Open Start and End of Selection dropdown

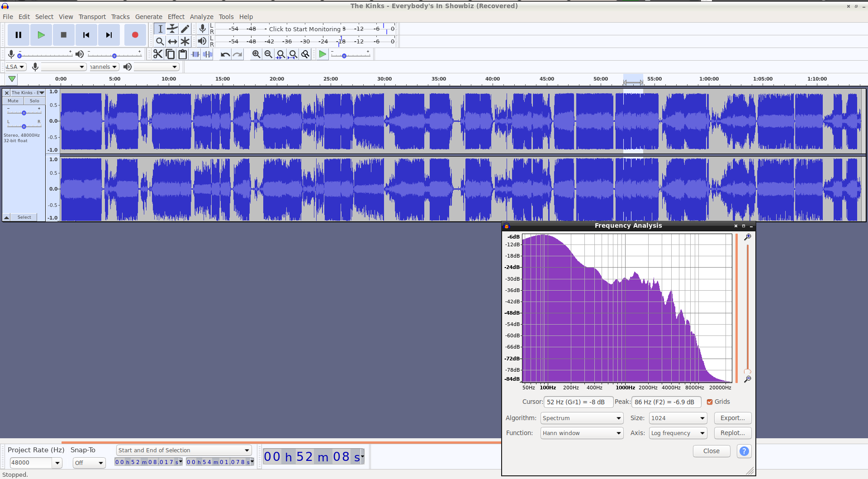184,450
